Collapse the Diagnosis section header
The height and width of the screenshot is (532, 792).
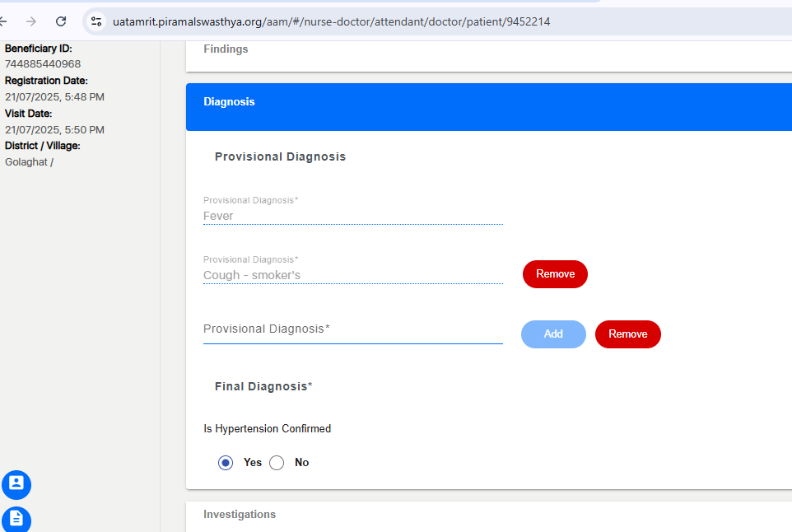point(489,107)
